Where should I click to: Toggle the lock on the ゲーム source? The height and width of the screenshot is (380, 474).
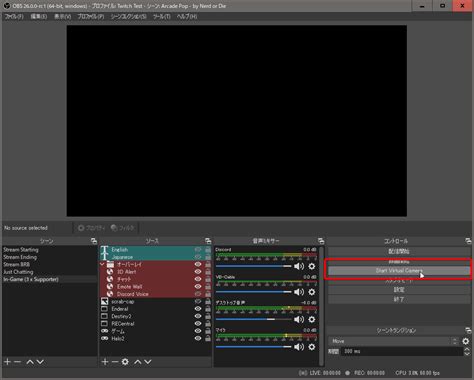(208, 331)
